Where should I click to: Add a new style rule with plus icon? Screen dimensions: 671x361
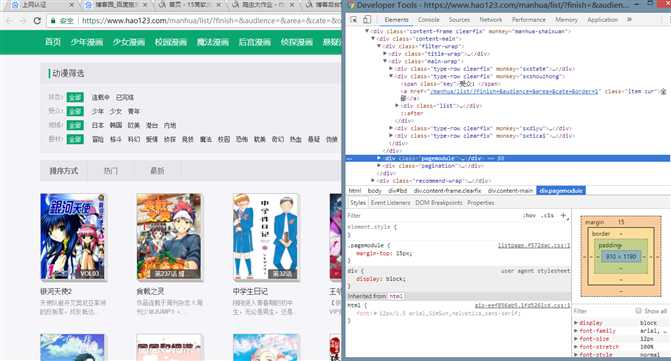click(x=563, y=216)
